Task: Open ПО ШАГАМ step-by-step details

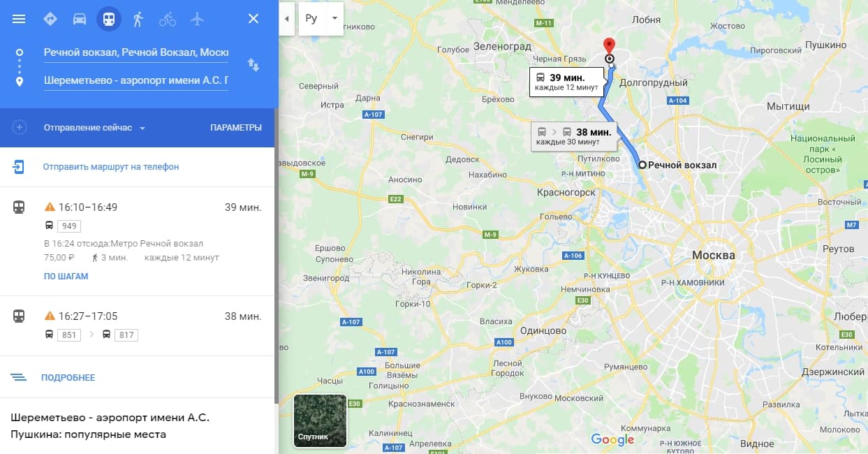Action: point(66,277)
